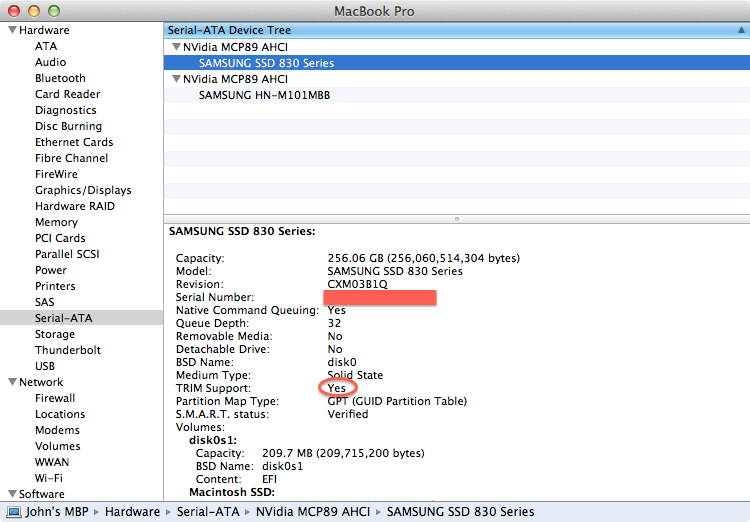The image size is (750, 522).
Task: Click the disk0s1 volume heading
Action: click(213, 440)
